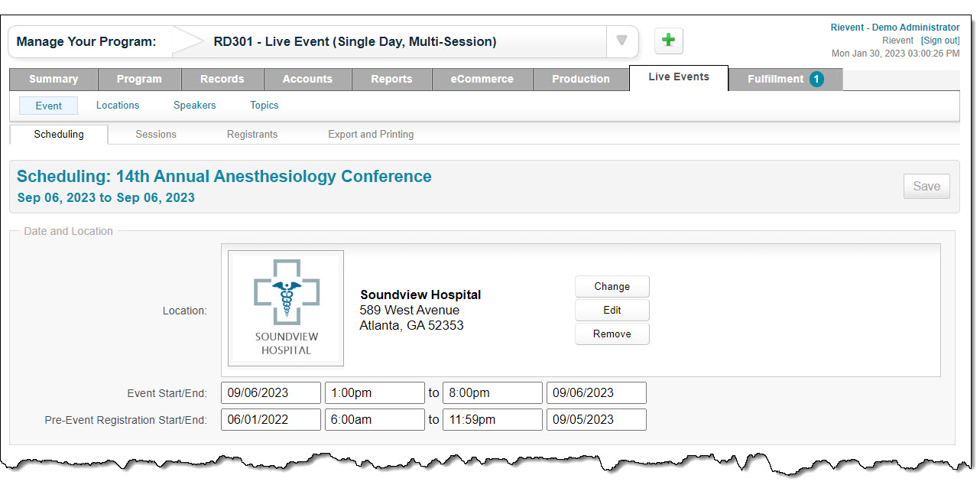The image size is (980, 485).
Task: Click the pre-event registration end date 09/05/2023
Action: (x=596, y=419)
